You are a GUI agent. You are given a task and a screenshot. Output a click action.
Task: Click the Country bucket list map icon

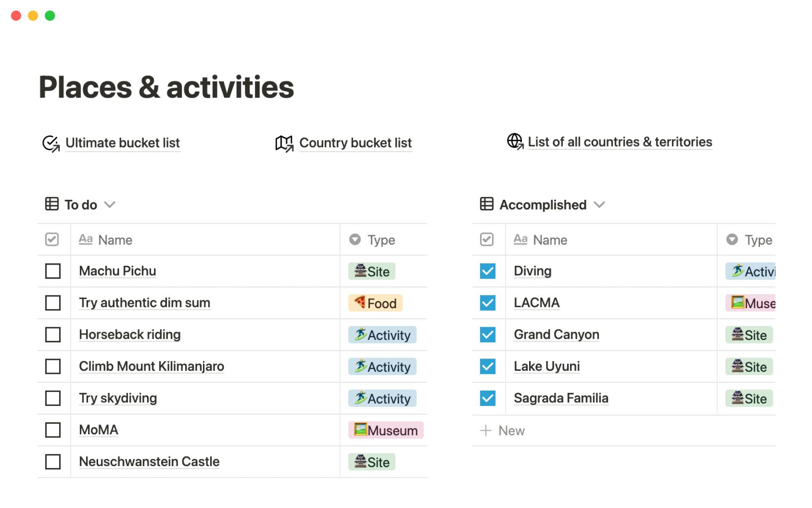(x=284, y=144)
